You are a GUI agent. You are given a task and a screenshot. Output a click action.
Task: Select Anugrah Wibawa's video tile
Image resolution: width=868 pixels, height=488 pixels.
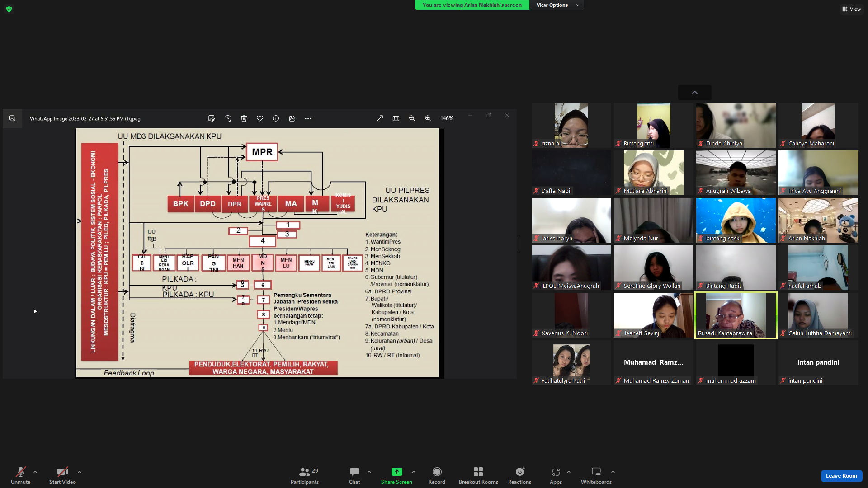(x=736, y=173)
